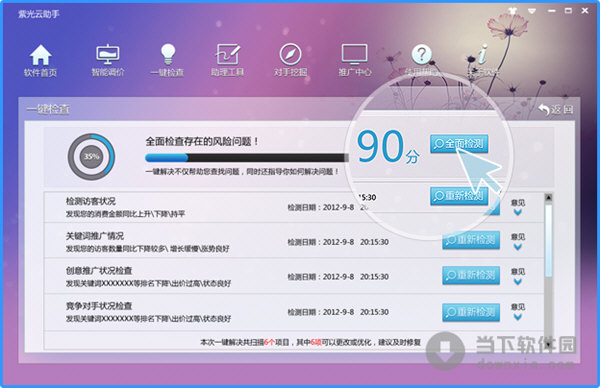Viewport: 600px width, 388px height.
Task: Open the 软件首页 home icon
Action: [x=41, y=60]
